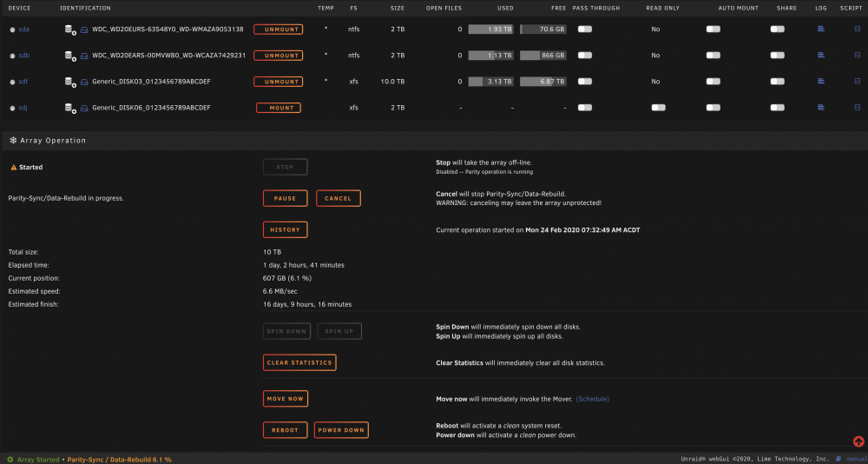The image size is (868, 464).
Task: Open the log icon for sdb
Action: coord(821,55)
